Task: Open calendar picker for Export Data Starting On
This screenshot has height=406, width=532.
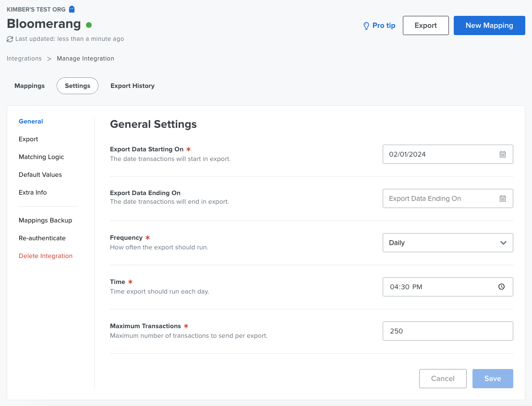Action: point(503,154)
